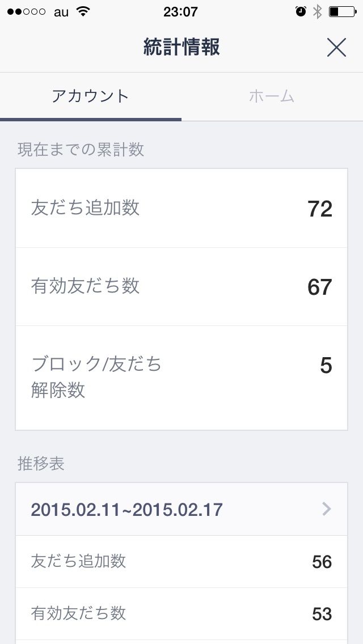Tap the cellular signal strength dots
This screenshot has height=644, width=363.
coord(26,11)
